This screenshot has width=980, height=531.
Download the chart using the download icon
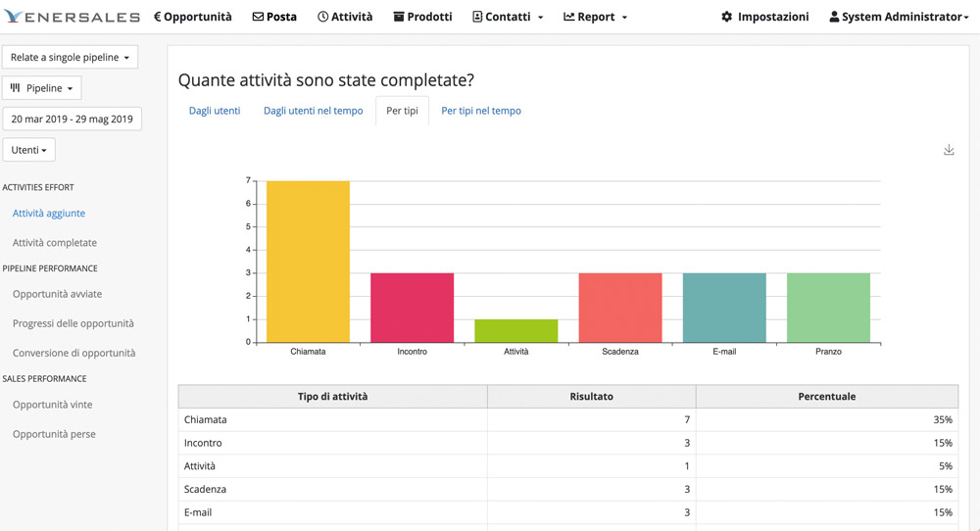coord(949,150)
